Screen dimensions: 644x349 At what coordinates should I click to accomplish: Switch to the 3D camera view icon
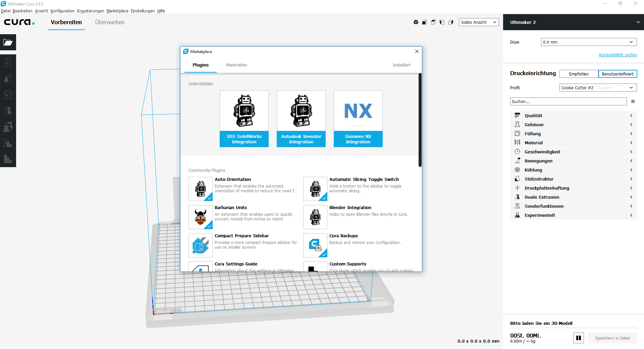click(x=416, y=22)
